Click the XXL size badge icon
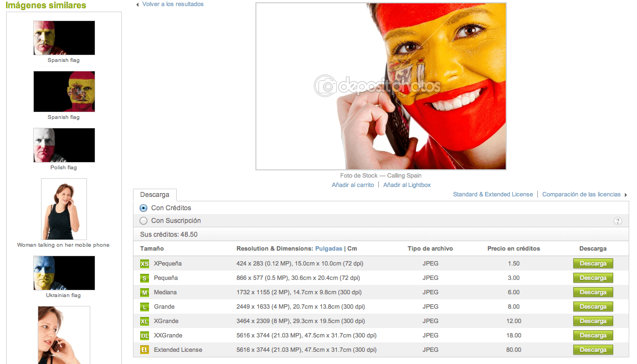 (145, 336)
